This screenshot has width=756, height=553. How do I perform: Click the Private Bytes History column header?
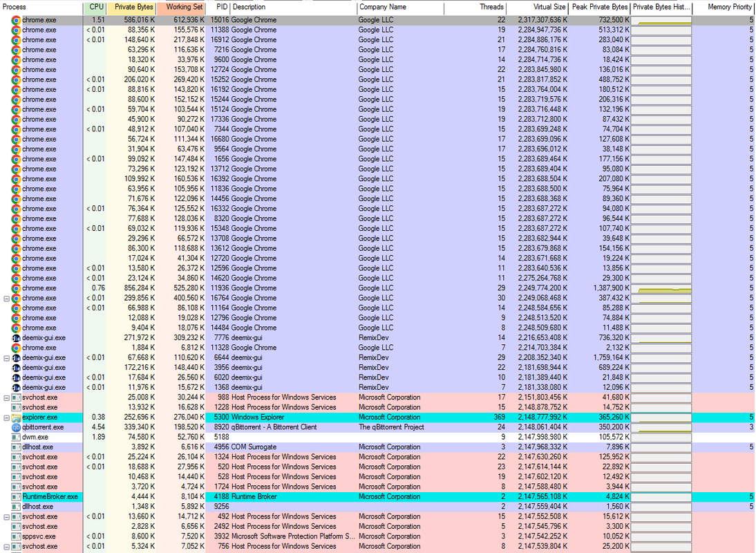(x=661, y=7)
